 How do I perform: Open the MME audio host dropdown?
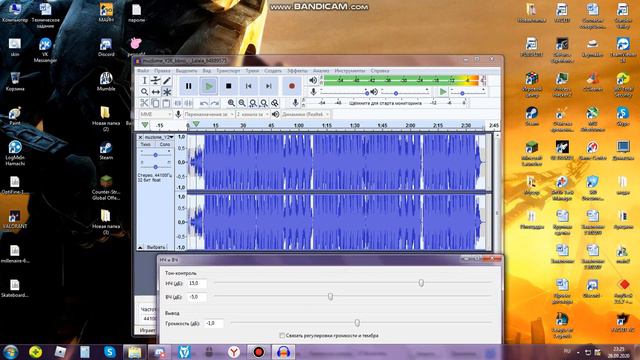[156, 115]
